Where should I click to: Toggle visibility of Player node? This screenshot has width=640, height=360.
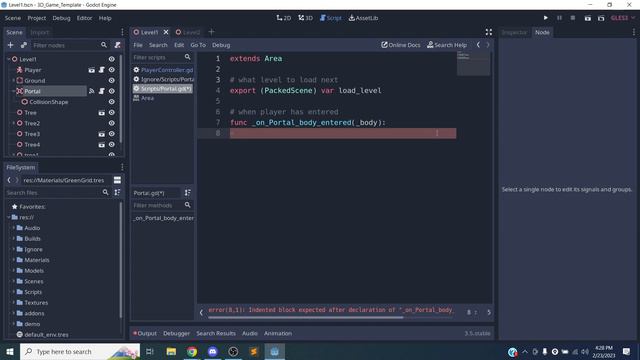point(111,70)
